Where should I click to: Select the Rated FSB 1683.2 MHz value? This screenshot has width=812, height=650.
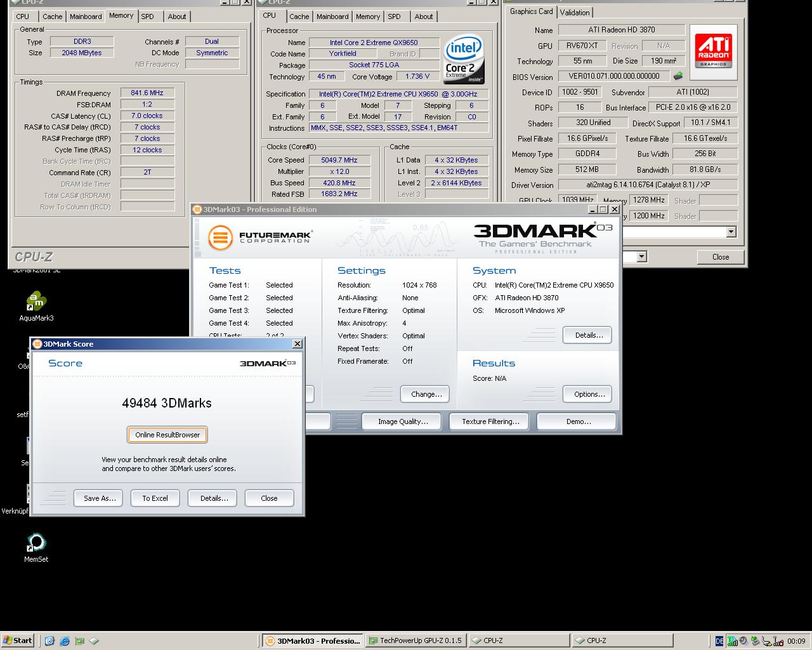[339, 194]
